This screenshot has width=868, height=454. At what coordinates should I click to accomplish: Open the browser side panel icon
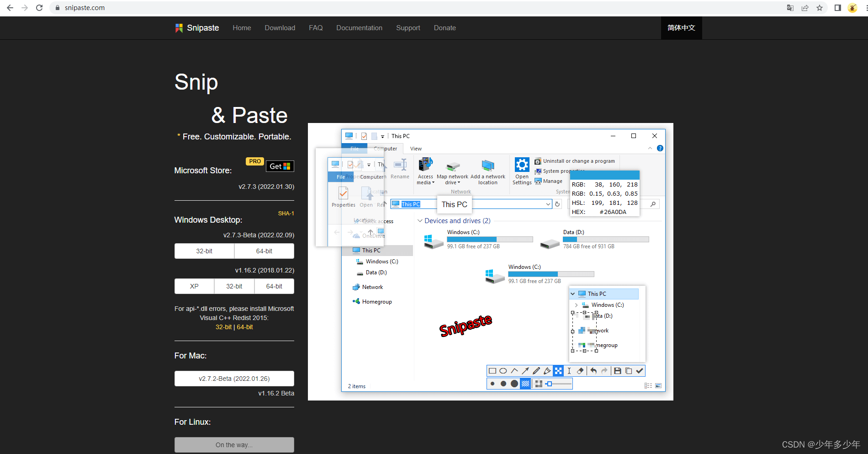[x=837, y=8]
